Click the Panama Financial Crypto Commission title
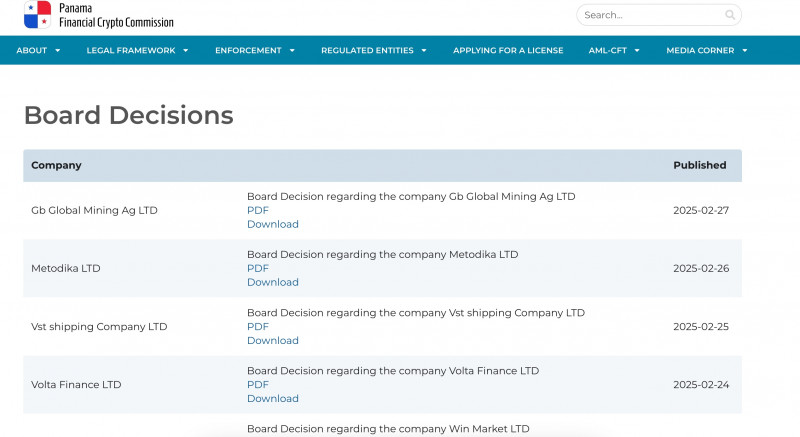This screenshot has height=437, width=800. pos(116,15)
